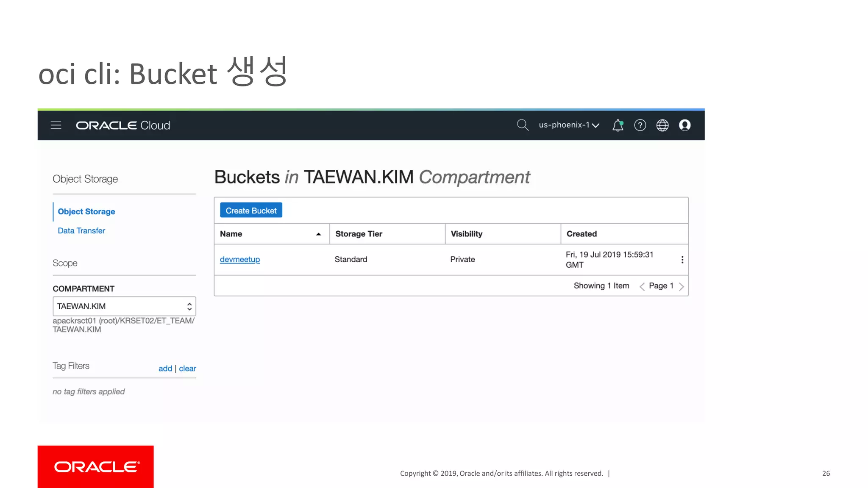Image resolution: width=868 pixels, height=488 pixels.
Task: Open the TAEWAN.KIM compartment dropdown
Action: pos(124,306)
